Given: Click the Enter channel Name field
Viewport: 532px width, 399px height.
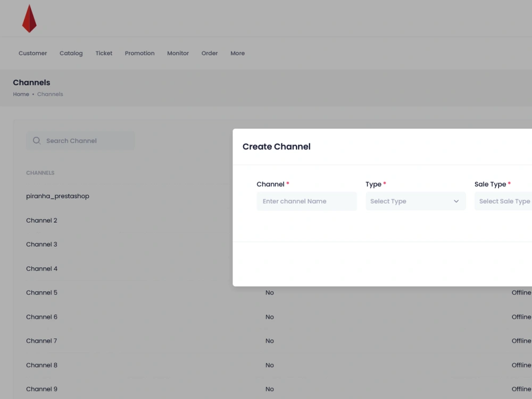Looking at the screenshot, I should [x=306, y=201].
